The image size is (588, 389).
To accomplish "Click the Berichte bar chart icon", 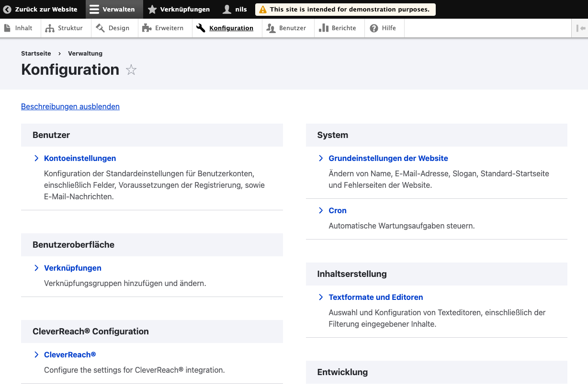I will point(324,28).
